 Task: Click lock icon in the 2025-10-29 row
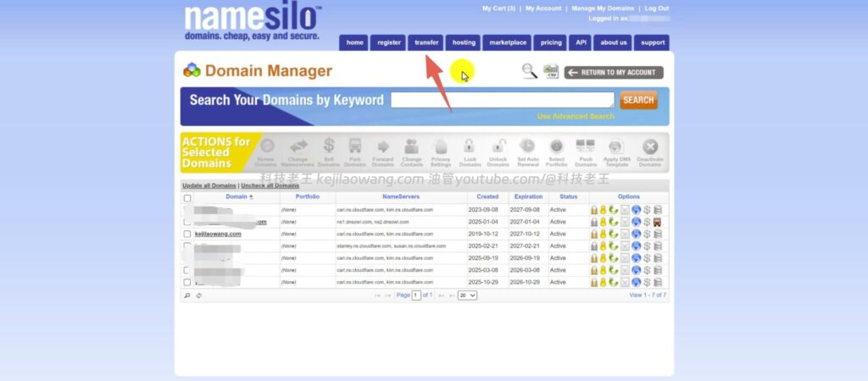tap(594, 282)
